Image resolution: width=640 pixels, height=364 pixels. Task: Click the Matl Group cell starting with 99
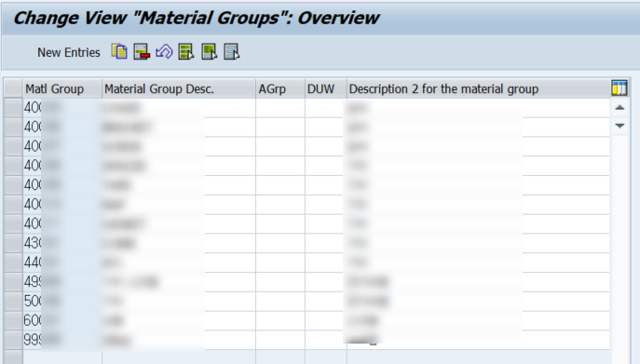click(x=62, y=340)
